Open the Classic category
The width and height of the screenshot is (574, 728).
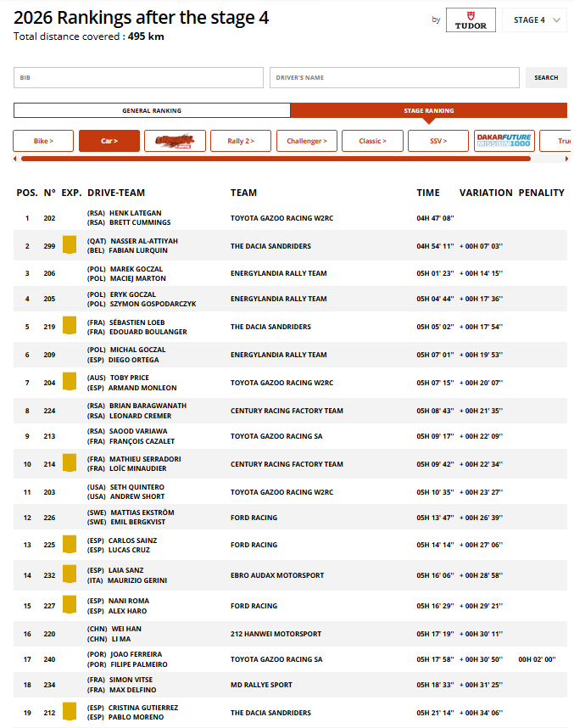click(372, 141)
